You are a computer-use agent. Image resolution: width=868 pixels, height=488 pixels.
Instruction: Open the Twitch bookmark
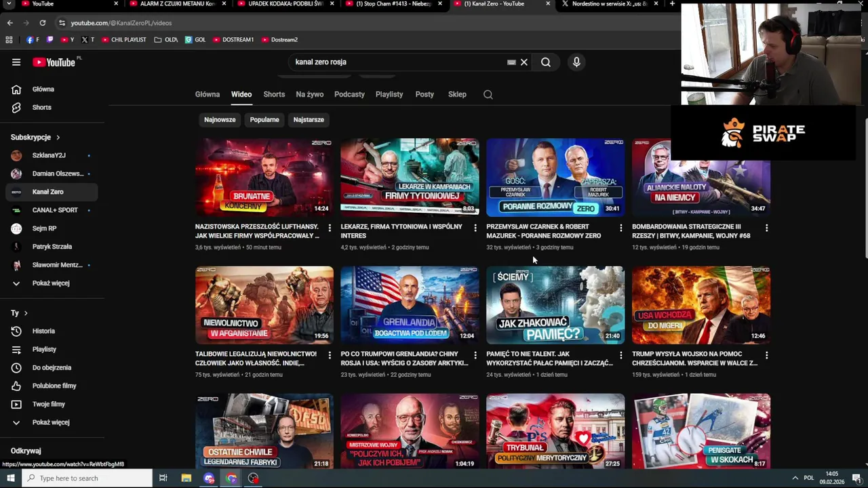pyautogui.click(x=50, y=39)
